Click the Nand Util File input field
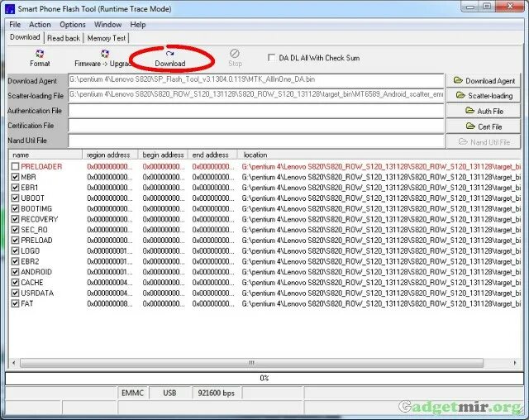The height and width of the screenshot is (420, 529). [x=256, y=141]
